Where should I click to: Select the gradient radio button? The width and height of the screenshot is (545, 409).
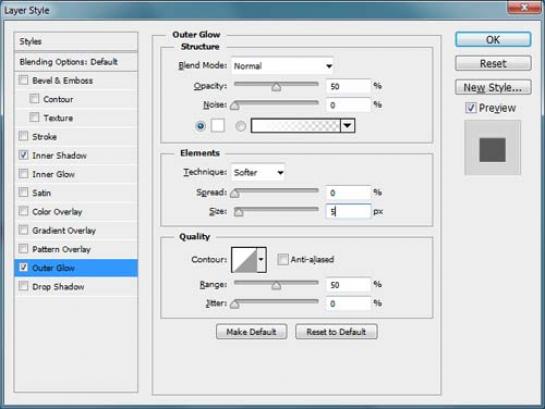pos(241,126)
